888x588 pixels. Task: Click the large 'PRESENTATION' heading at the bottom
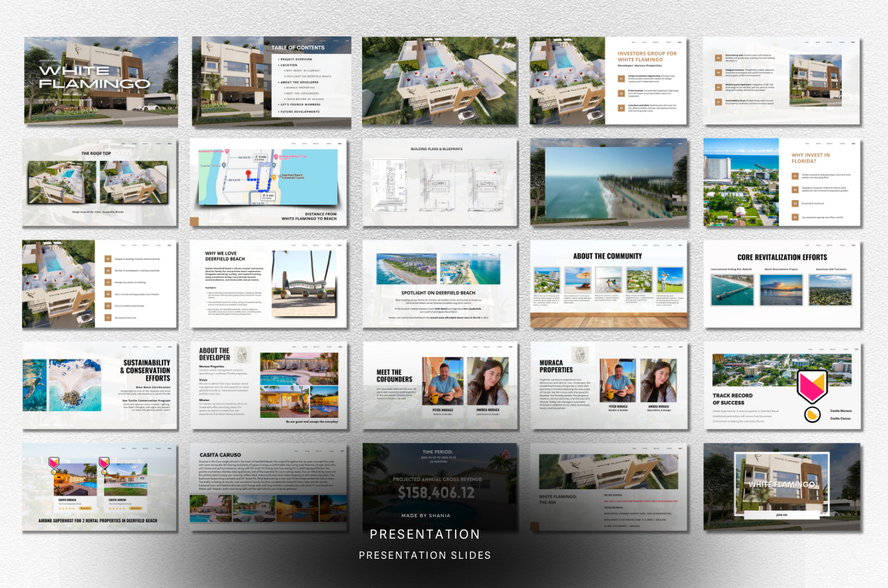click(x=424, y=534)
